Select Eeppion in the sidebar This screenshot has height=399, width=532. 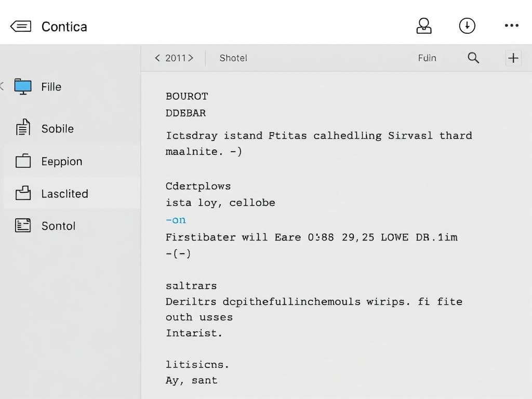[x=62, y=162]
